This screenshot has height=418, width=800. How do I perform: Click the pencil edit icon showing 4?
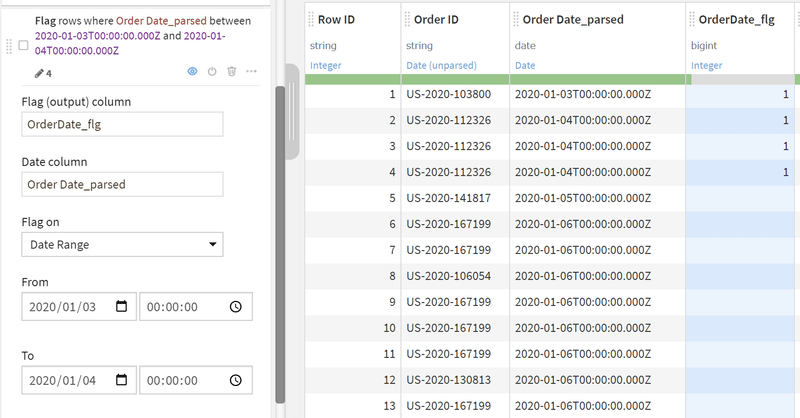coord(43,73)
